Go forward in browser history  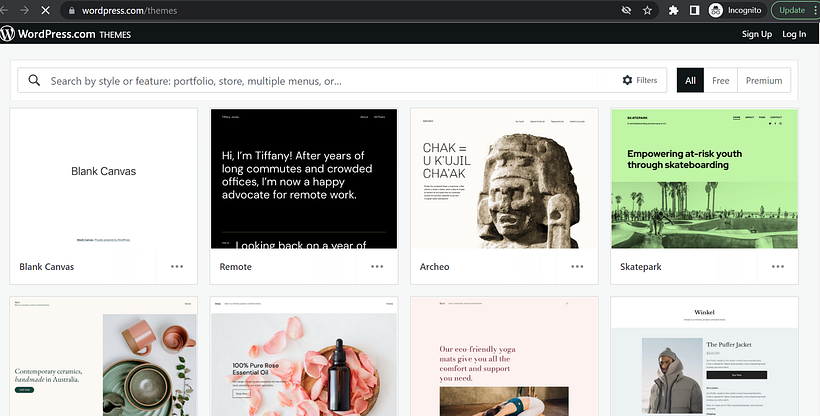[24, 10]
